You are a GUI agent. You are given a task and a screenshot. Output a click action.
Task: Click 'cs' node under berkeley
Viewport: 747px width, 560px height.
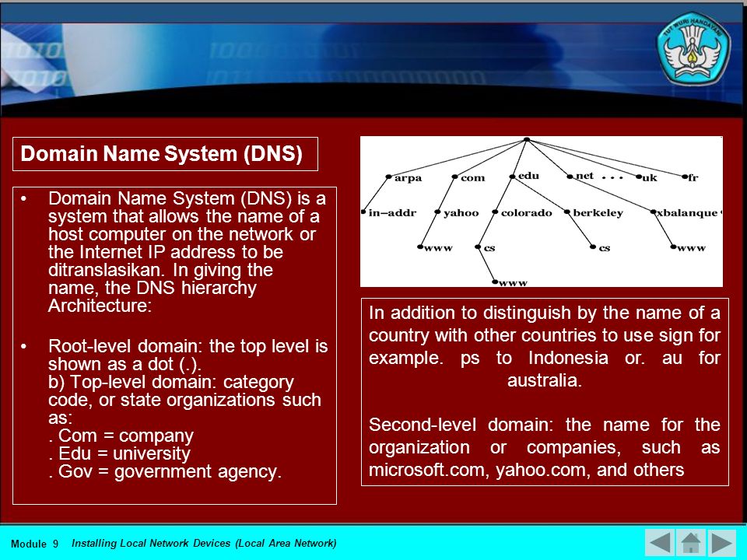tap(600, 248)
